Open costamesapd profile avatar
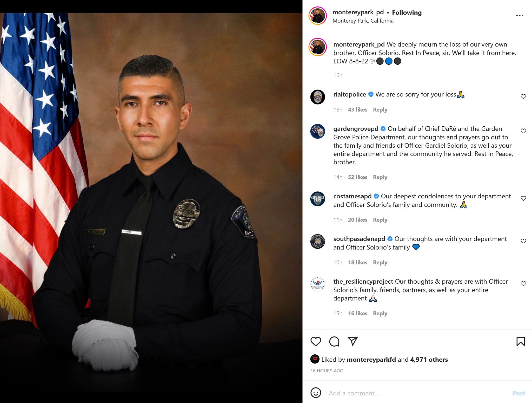The height and width of the screenshot is (403, 532). click(x=318, y=199)
